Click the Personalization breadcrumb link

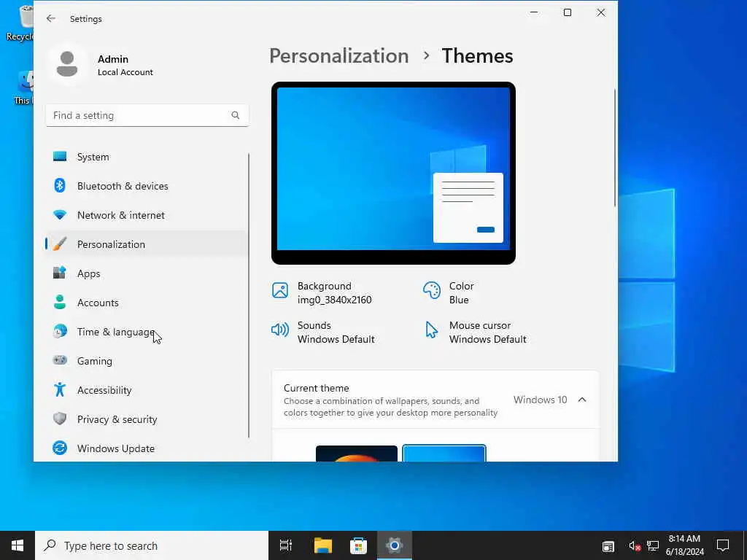[338, 55]
